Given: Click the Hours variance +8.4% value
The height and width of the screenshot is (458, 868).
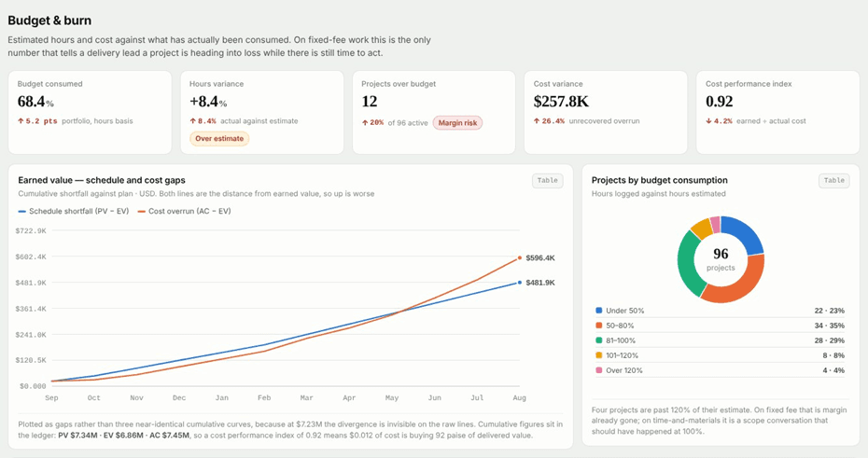Looking at the screenshot, I should click(x=208, y=102).
